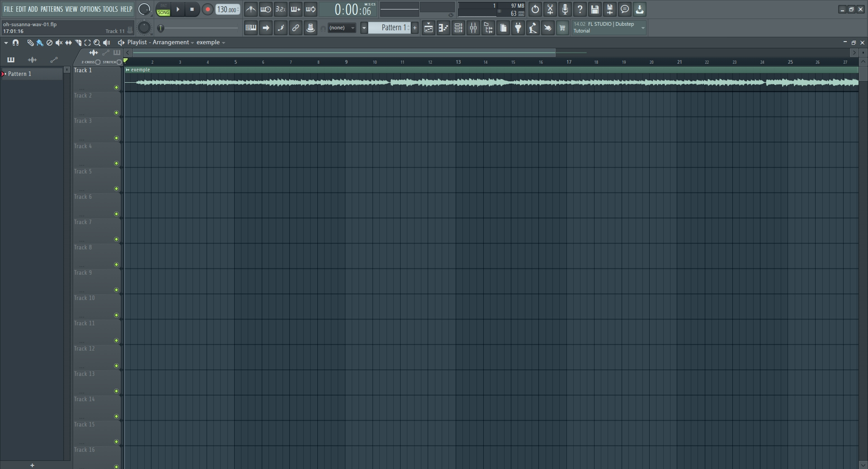Toggle auto-scrolling arrow icon
The image size is (868, 469).
[266, 28]
